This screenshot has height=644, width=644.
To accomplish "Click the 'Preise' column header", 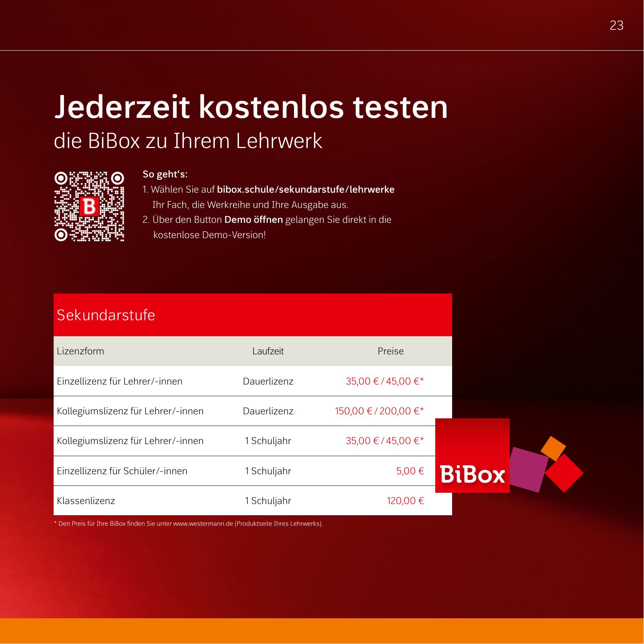I will point(391,351).
